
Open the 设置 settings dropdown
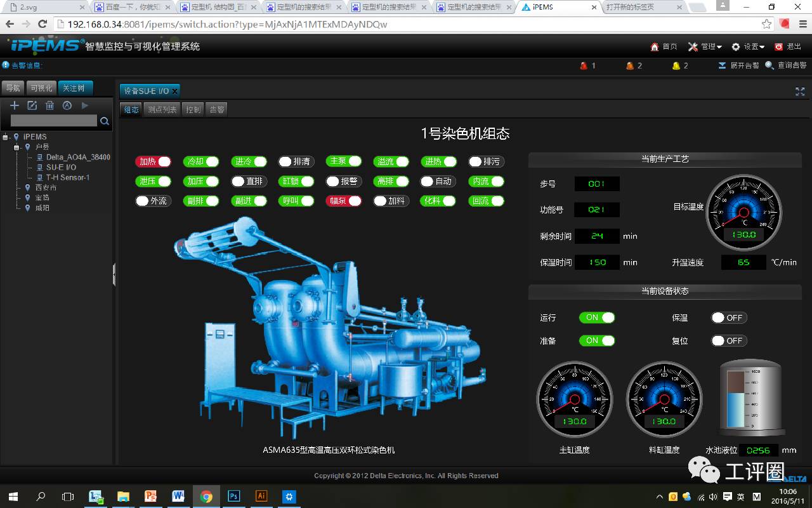point(748,47)
